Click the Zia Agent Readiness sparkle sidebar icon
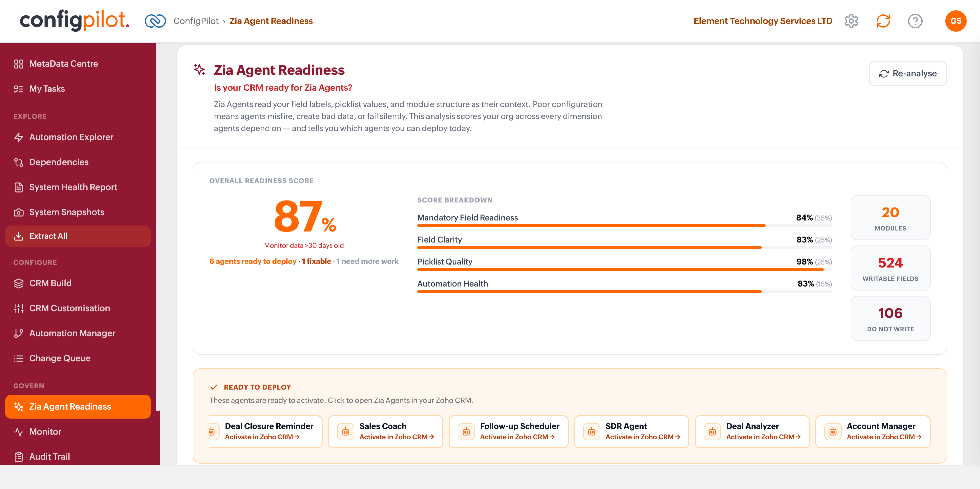 coord(18,407)
